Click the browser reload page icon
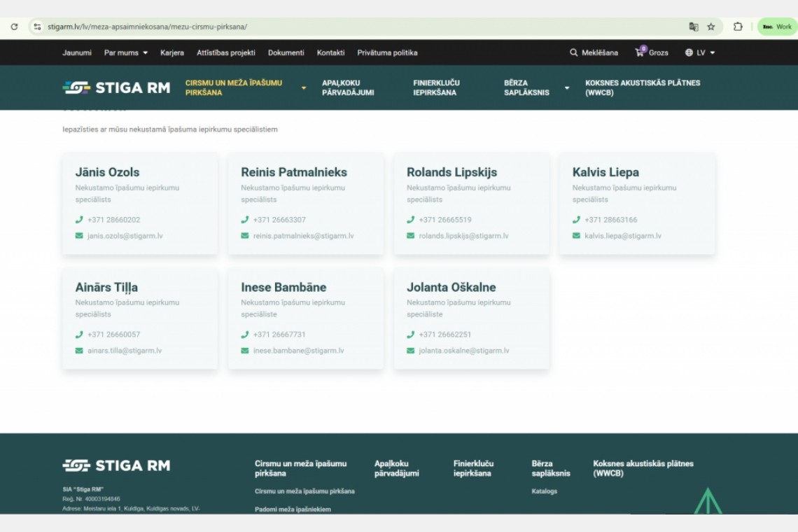798x532 pixels. pos(14,27)
